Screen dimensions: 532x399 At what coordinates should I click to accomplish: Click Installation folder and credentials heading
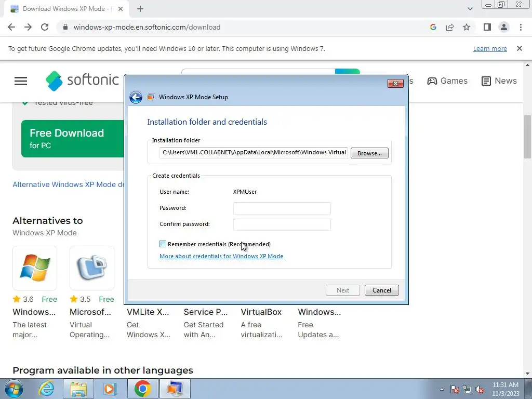(207, 122)
